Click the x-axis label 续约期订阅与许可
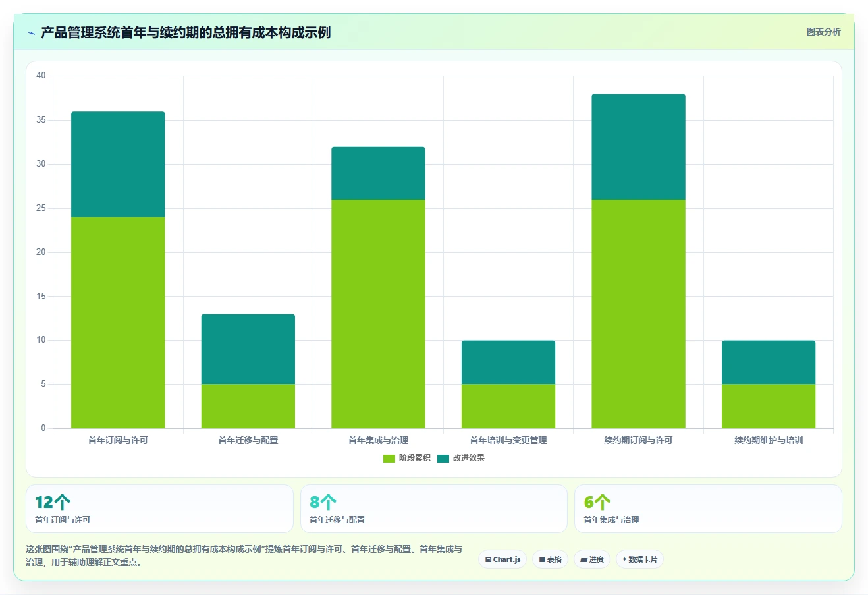 pyautogui.click(x=638, y=440)
